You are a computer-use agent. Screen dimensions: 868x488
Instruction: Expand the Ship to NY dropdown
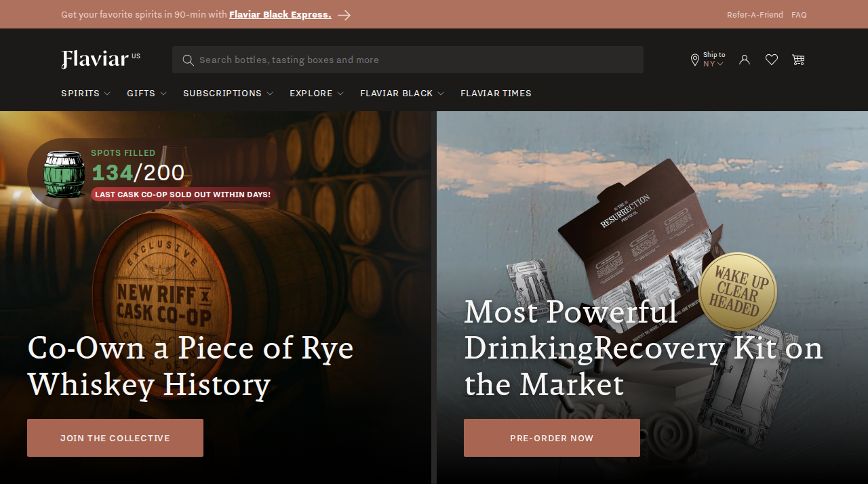(x=714, y=60)
